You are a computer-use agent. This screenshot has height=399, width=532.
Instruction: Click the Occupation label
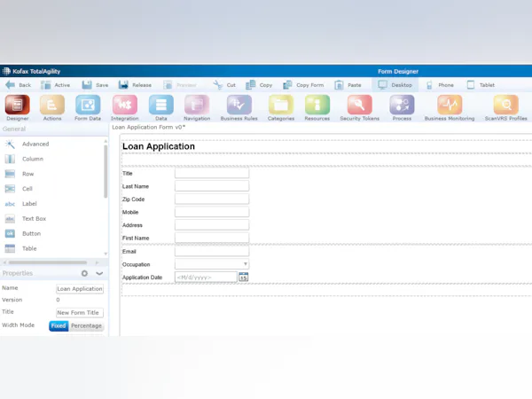136,264
